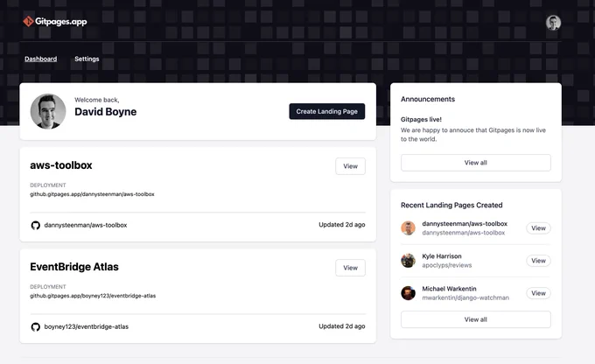The width and height of the screenshot is (595, 364).
Task: Click the Gitpages.app logo icon
Action: click(x=28, y=21)
